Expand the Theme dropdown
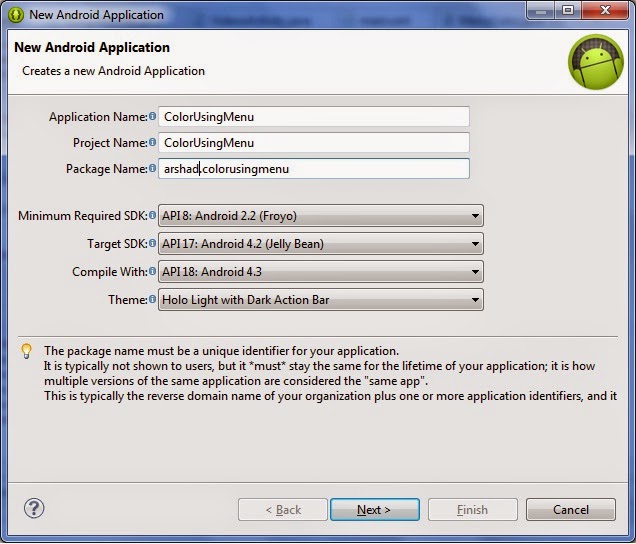The image size is (636, 544). [x=320, y=299]
